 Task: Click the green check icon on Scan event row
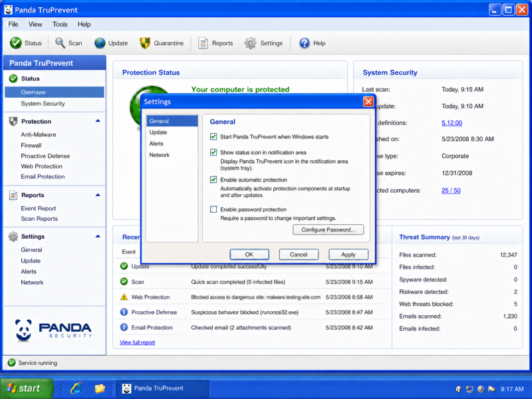click(124, 281)
